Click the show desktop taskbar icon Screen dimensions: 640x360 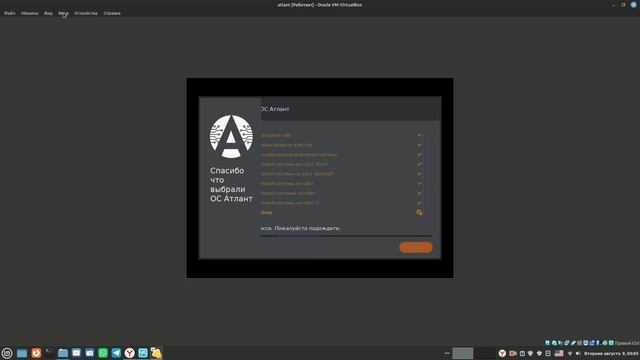pos(22,353)
